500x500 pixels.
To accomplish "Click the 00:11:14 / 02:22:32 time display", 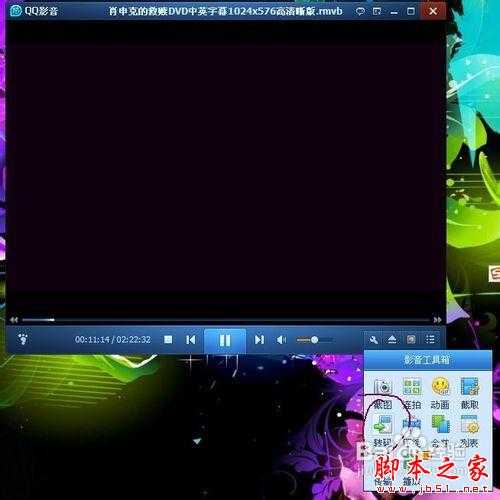I will tap(113, 340).
